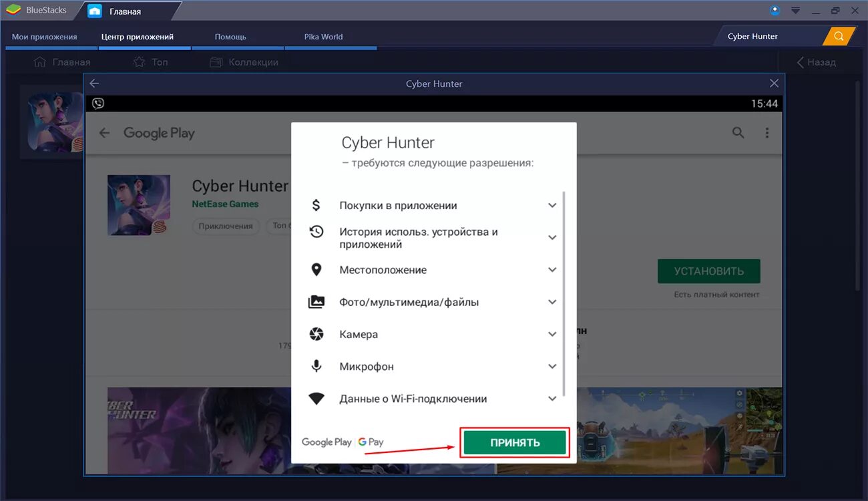Click the Приключения genre chip
The height and width of the screenshot is (501, 868).
click(x=226, y=226)
